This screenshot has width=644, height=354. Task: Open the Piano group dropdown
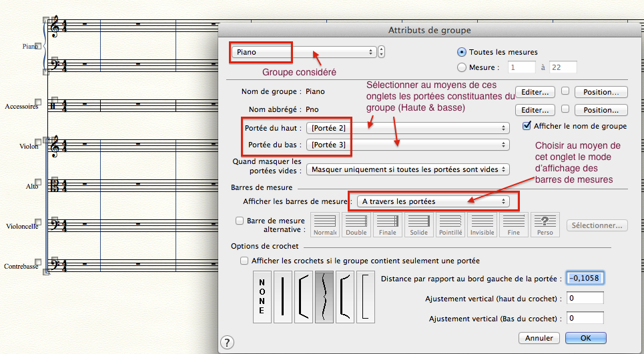tap(304, 52)
